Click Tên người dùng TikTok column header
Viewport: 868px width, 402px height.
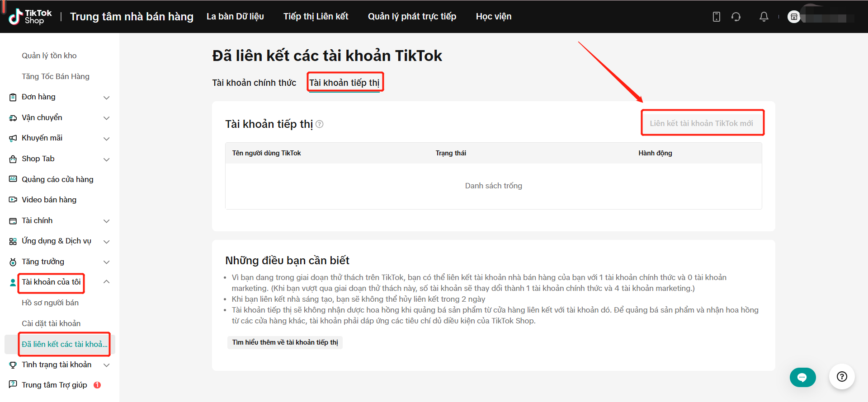coord(266,153)
